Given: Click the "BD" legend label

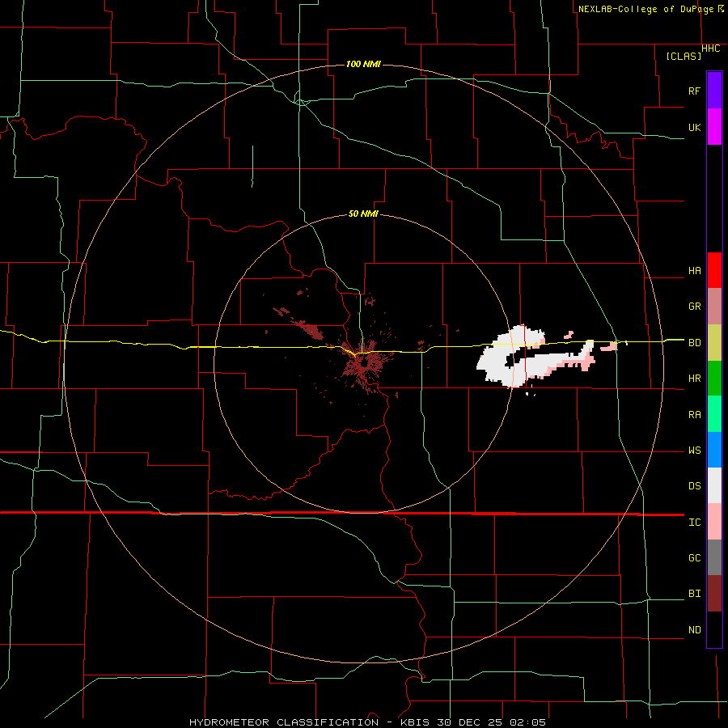Looking at the screenshot, I should point(694,343).
